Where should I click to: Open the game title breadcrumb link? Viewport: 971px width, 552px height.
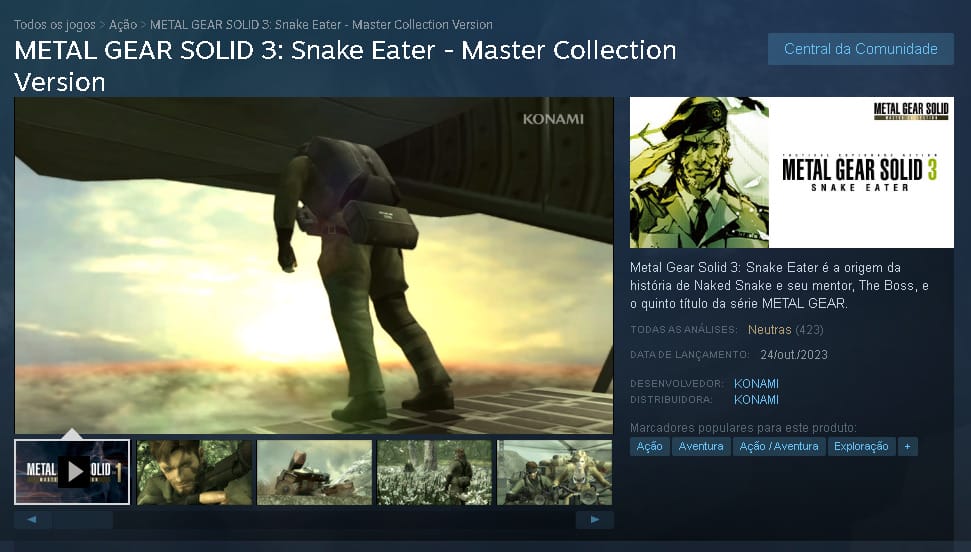[x=321, y=25]
